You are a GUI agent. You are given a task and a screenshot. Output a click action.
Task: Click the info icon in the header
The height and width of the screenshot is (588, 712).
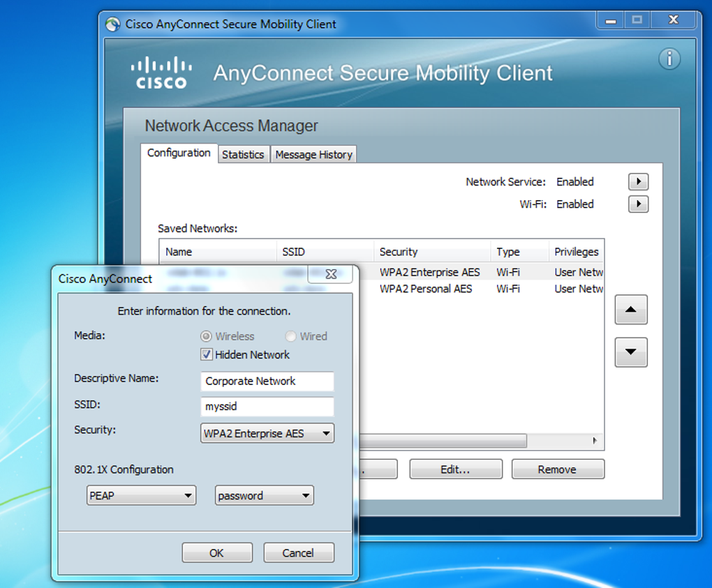coord(669,59)
